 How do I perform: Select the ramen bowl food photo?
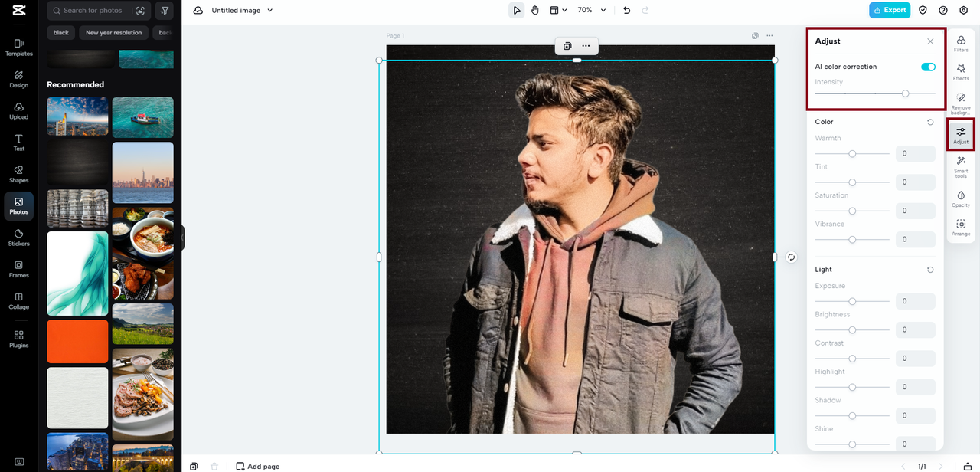tap(143, 254)
